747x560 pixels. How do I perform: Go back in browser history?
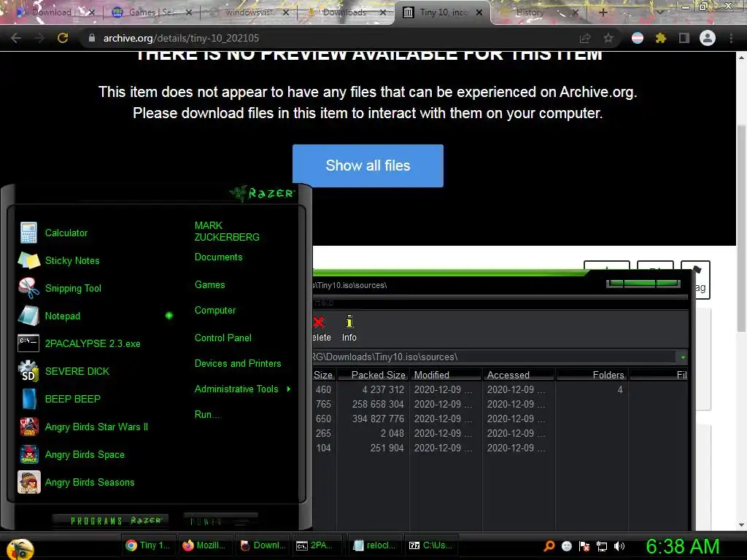point(16,38)
